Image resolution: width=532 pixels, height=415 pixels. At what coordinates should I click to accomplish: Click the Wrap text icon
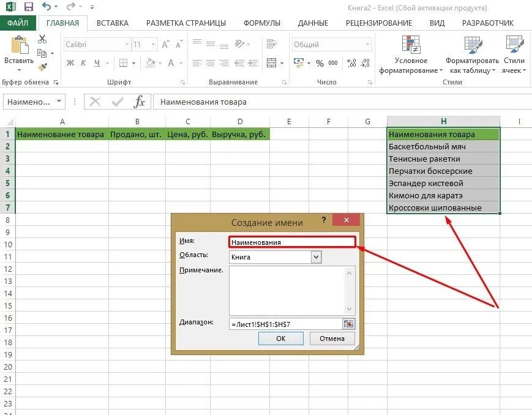coord(271,44)
